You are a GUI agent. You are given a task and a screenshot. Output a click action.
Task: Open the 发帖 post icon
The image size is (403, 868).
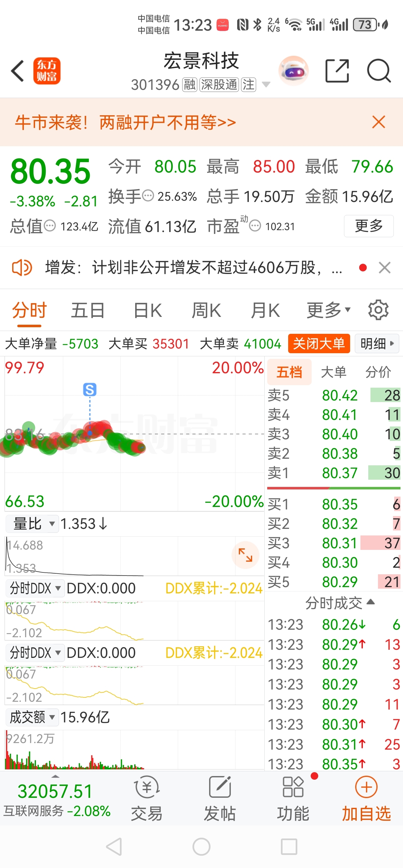click(x=220, y=799)
